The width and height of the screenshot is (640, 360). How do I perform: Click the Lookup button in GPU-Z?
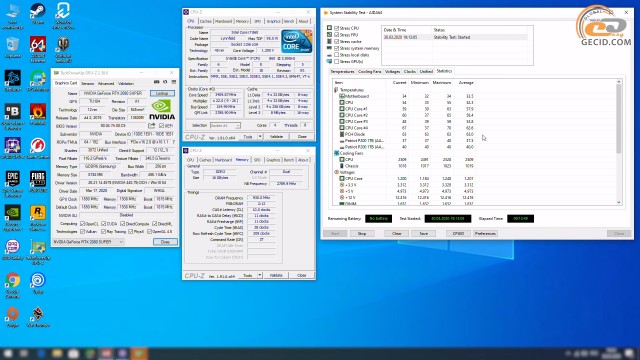162,93
